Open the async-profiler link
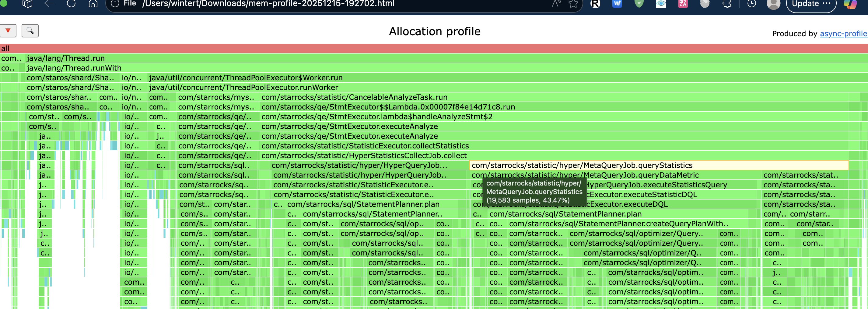 [843, 34]
